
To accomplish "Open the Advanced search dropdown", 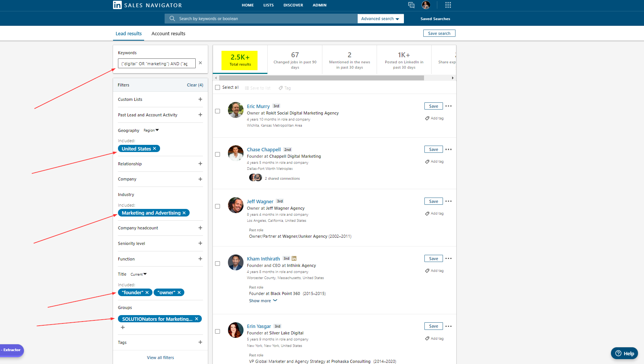I will [380, 19].
